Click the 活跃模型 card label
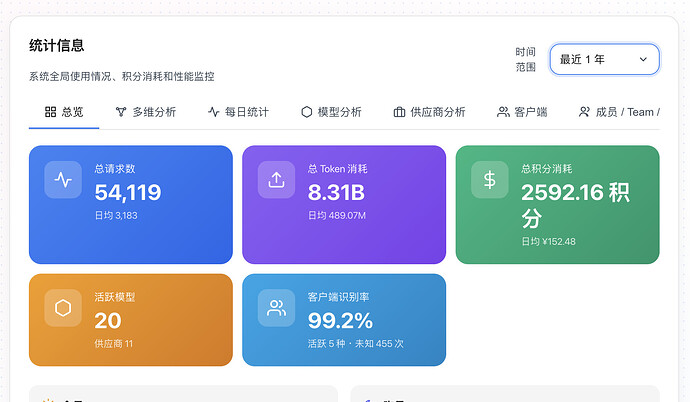The image size is (690, 402). point(115,297)
